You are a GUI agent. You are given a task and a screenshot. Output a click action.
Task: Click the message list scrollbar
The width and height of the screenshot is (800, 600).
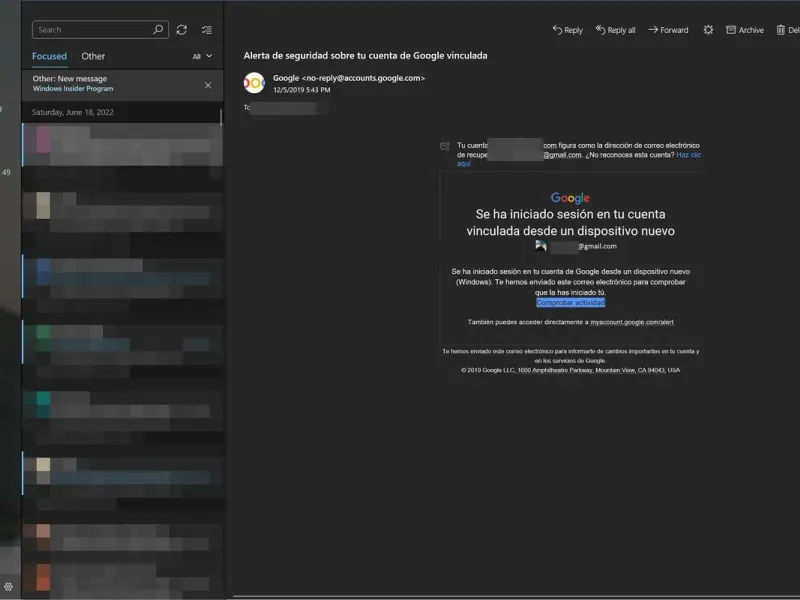pyautogui.click(x=221, y=117)
